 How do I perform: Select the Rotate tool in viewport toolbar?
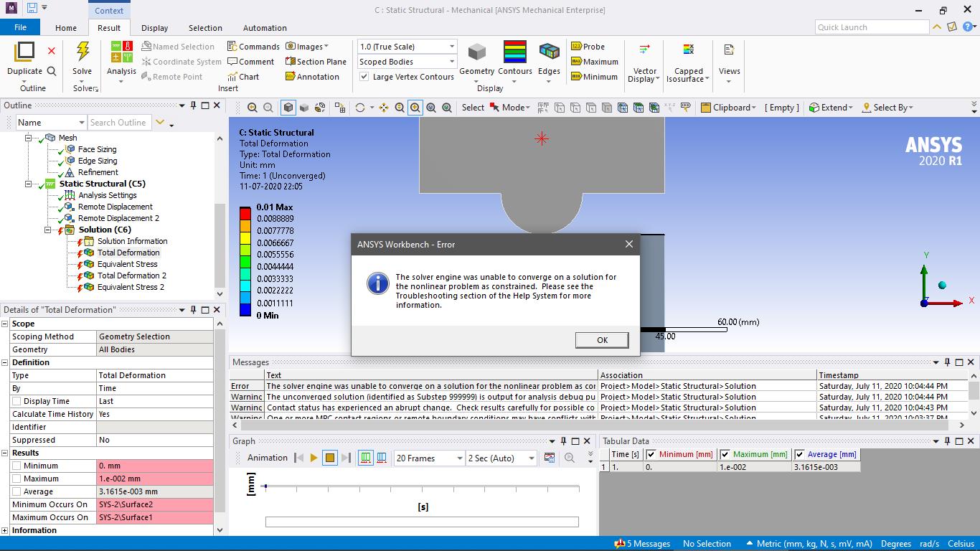pyautogui.click(x=360, y=108)
